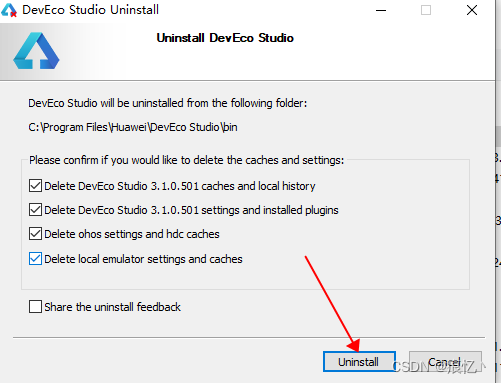Click the DevEco Studio Uninstall window title

tap(90, 10)
